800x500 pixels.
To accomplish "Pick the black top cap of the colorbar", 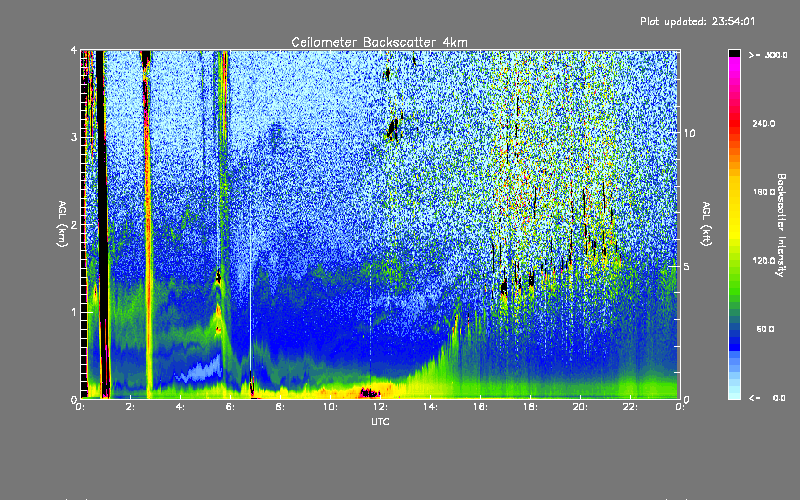I will [734, 53].
